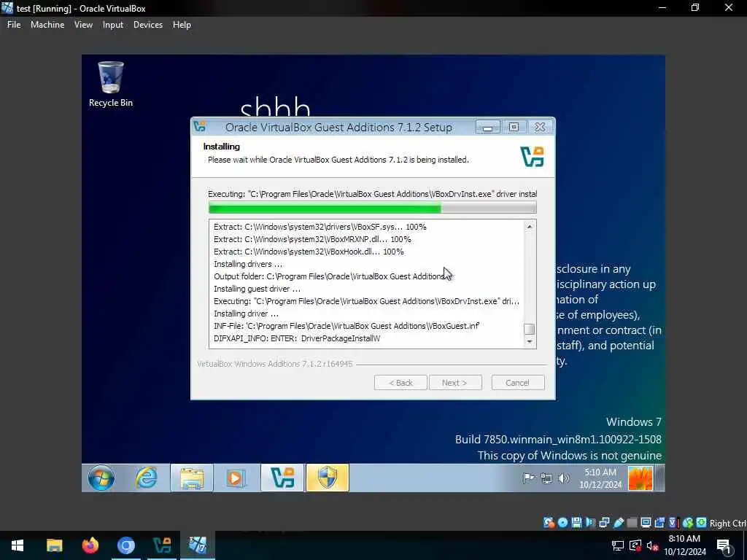Click the VirtualBox floppy disk status icon
747x560 pixels.
coord(577,523)
